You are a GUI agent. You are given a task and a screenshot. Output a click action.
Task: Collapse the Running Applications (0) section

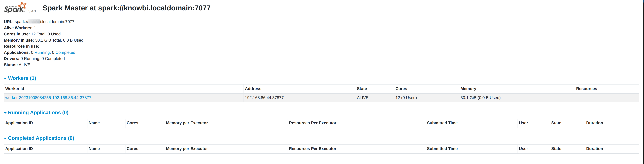pyautogui.click(x=38, y=113)
